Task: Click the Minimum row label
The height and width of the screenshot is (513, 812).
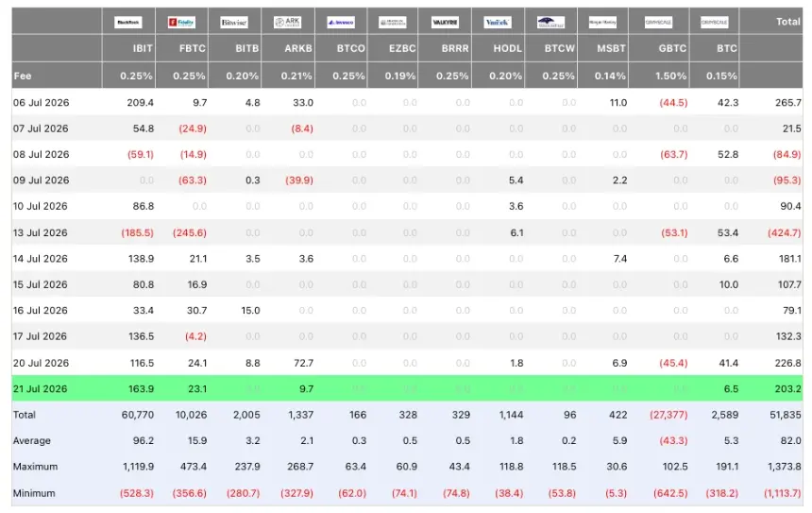Action: [34, 493]
